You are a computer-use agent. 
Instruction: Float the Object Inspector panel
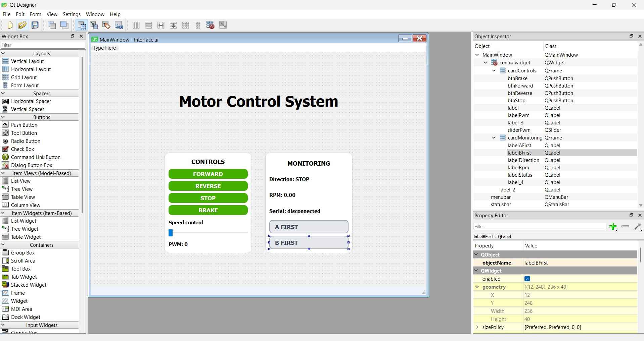(x=631, y=36)
